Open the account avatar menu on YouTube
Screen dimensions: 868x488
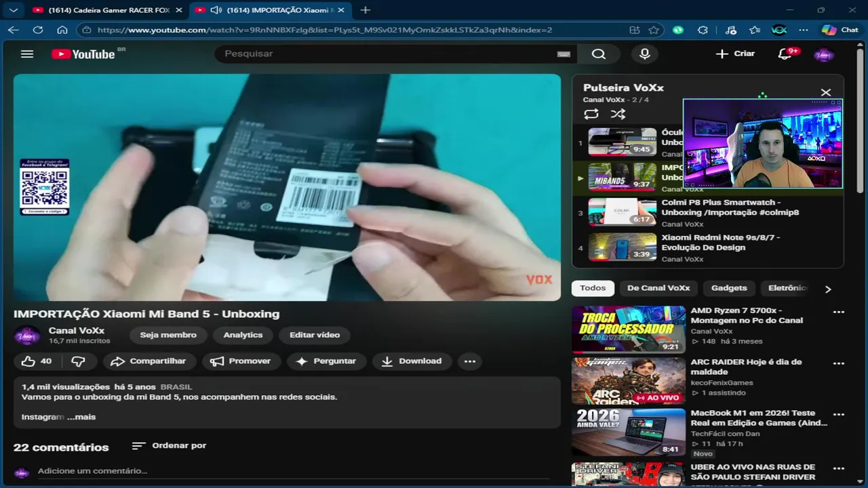click(x=824, y=54)
